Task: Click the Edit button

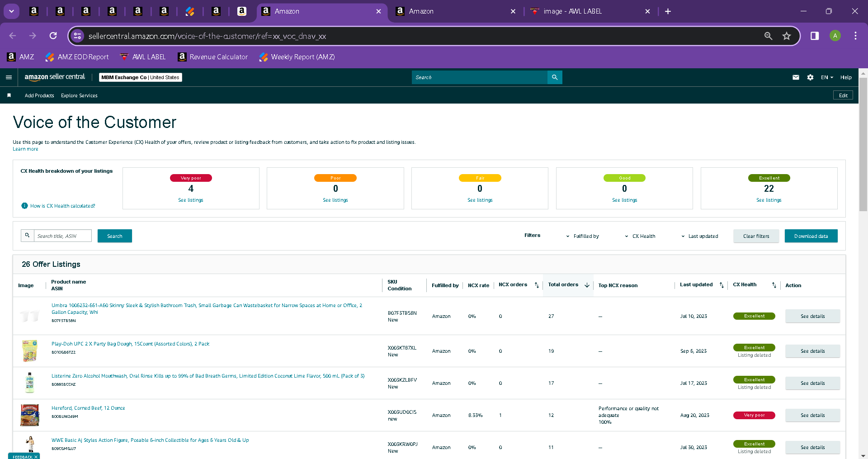Action: tap(843, 95)
